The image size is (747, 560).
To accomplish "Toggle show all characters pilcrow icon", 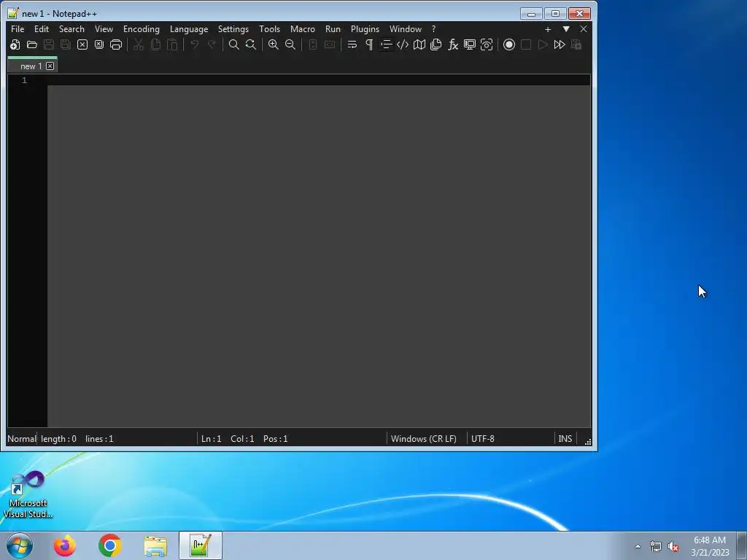I will 369,44.
